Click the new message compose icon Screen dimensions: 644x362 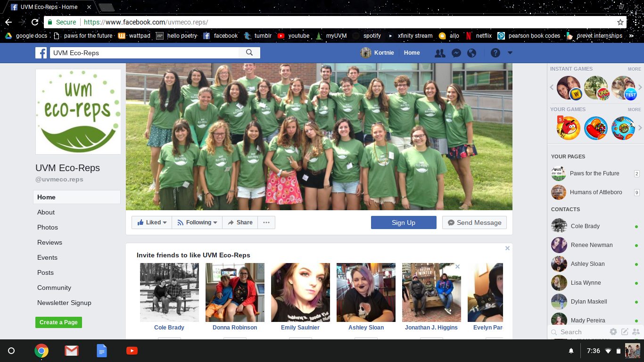[x=625, y=332]
